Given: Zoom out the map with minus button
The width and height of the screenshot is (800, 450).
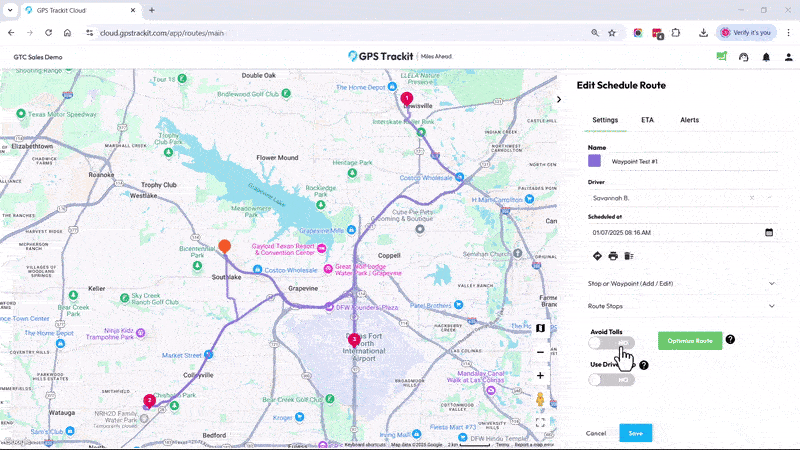Looking at the screenshot, I should coord(540,352).
